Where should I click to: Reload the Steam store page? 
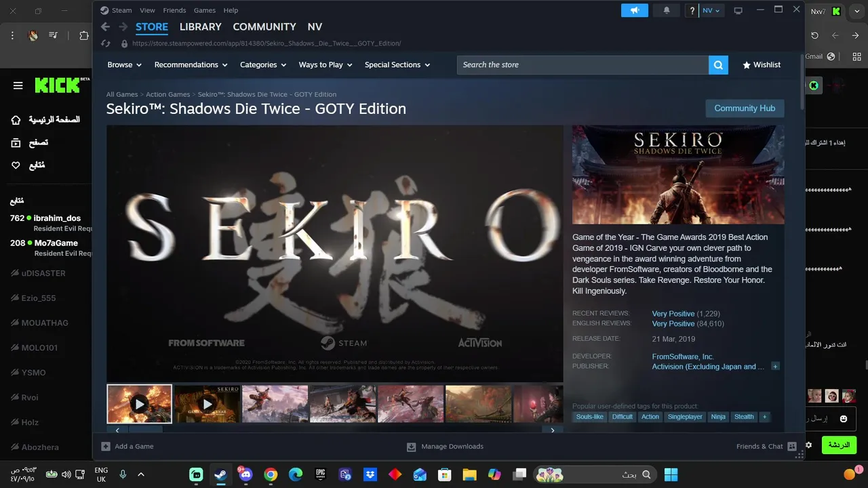[x=105, y=43]
